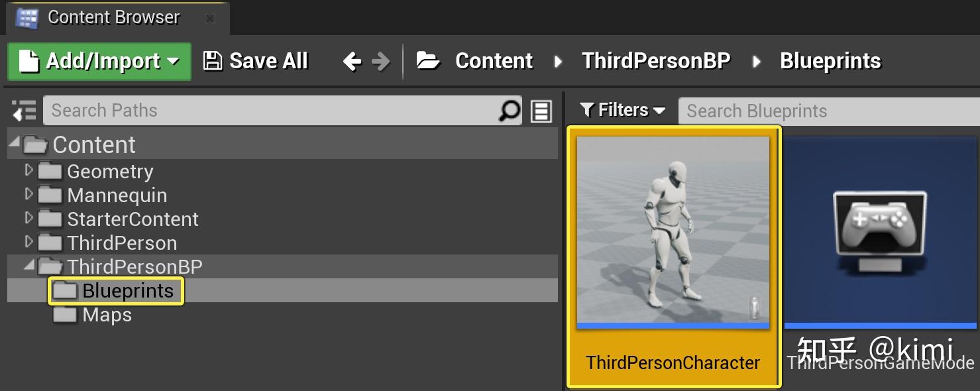Open the Filters dropdown
Viewport: 980px width, 391px height.
pos(622,110)
